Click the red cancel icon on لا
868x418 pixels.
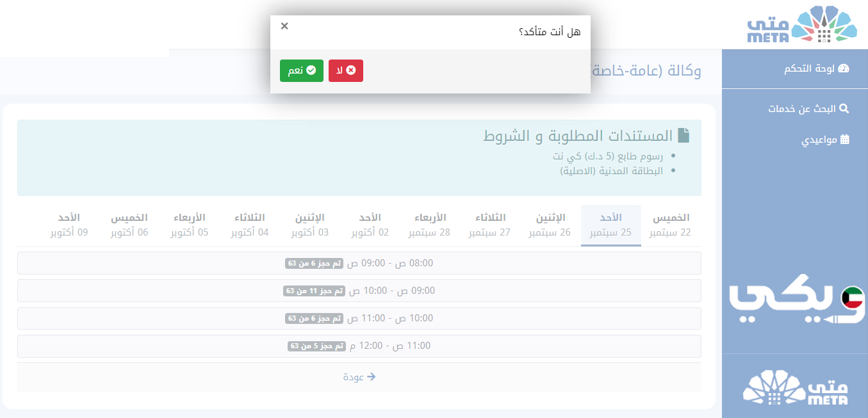350,70
